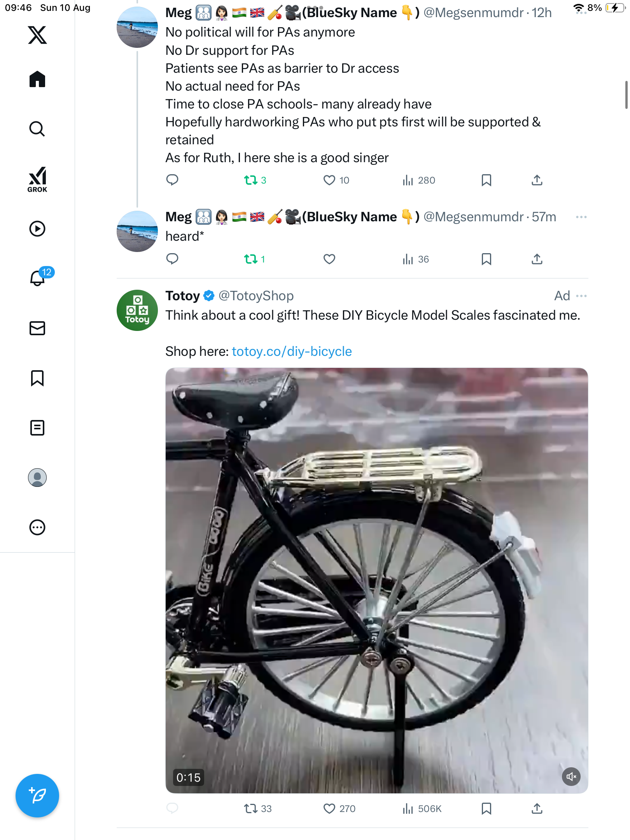Open Notifications with 12 badge

point(38,278)
